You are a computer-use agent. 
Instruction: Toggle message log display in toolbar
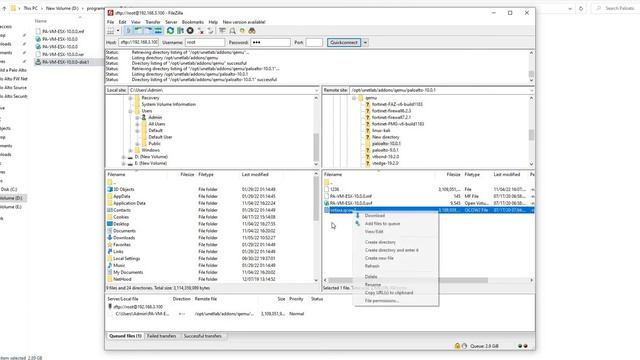point(128,31)
